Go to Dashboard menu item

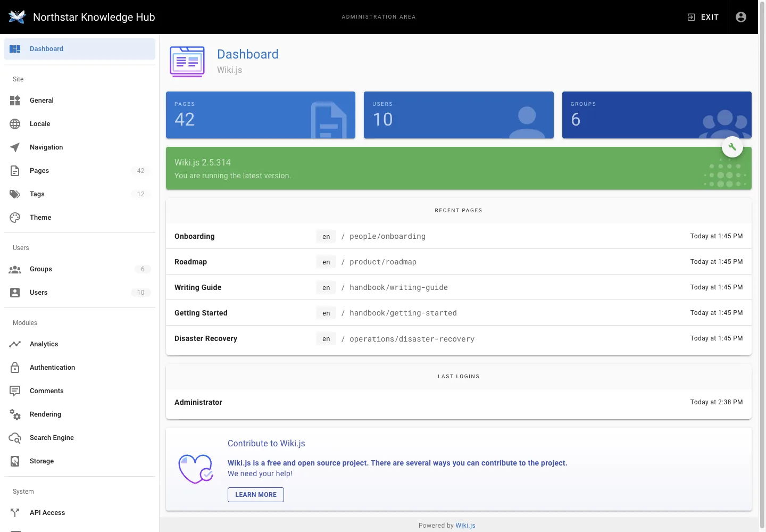tap(80, 49)
